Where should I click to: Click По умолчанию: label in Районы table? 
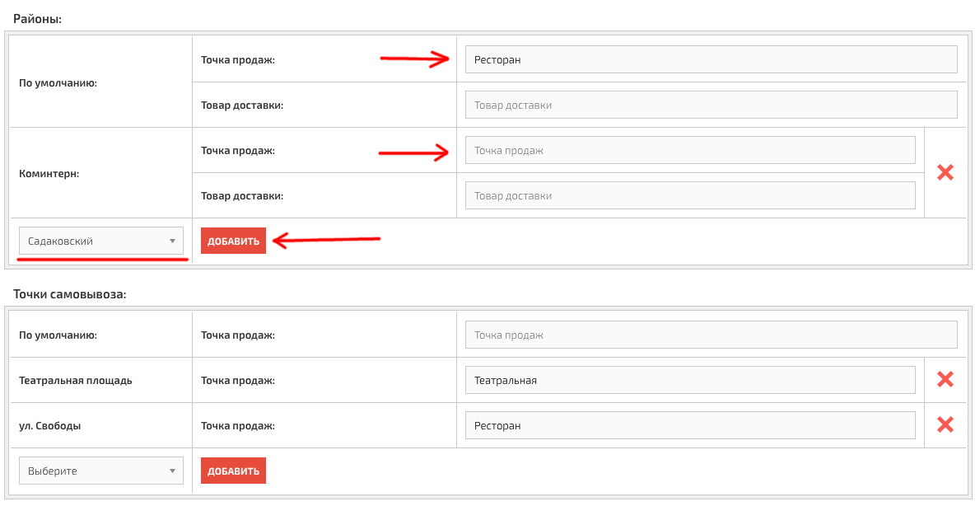tap(58, 83)
